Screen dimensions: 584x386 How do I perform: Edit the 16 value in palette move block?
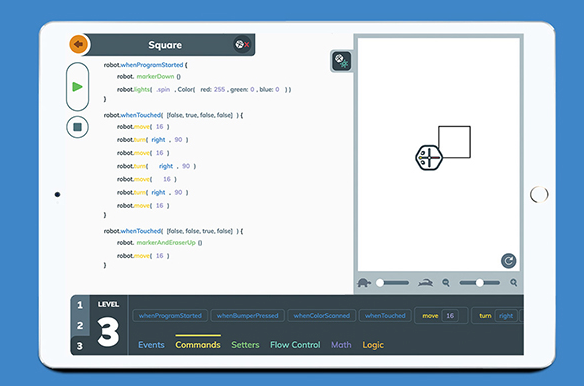[450, 316]
